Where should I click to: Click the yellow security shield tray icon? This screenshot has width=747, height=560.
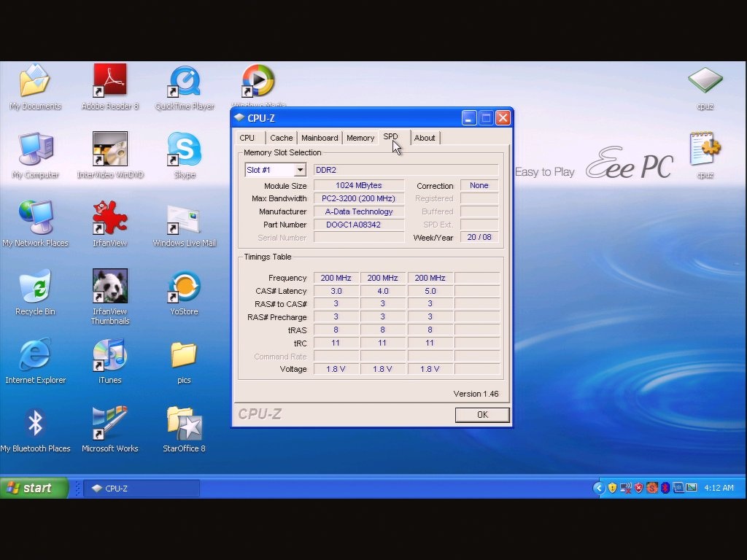pos(612,488)
